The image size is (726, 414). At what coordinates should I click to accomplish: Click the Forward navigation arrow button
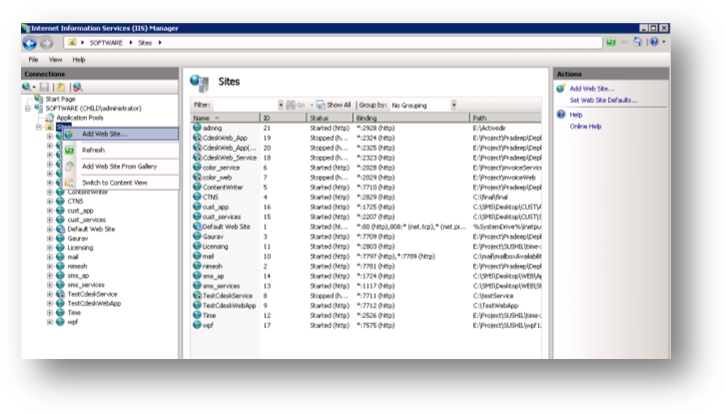point(46,43)
